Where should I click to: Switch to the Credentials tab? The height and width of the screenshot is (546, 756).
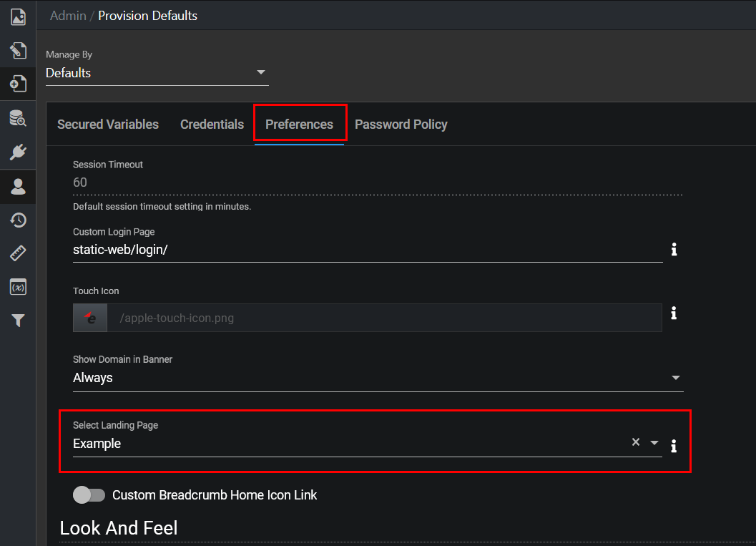coord(212,125)
